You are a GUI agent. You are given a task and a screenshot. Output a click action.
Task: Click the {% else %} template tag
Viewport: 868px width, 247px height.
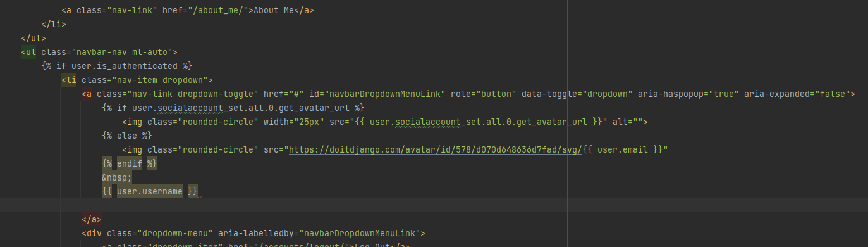(x=126, y=136)
